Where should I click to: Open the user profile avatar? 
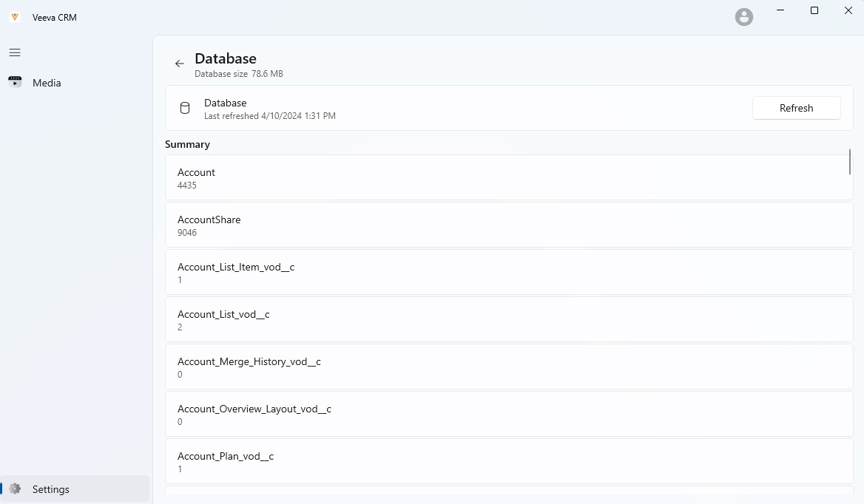click(744, 17)
